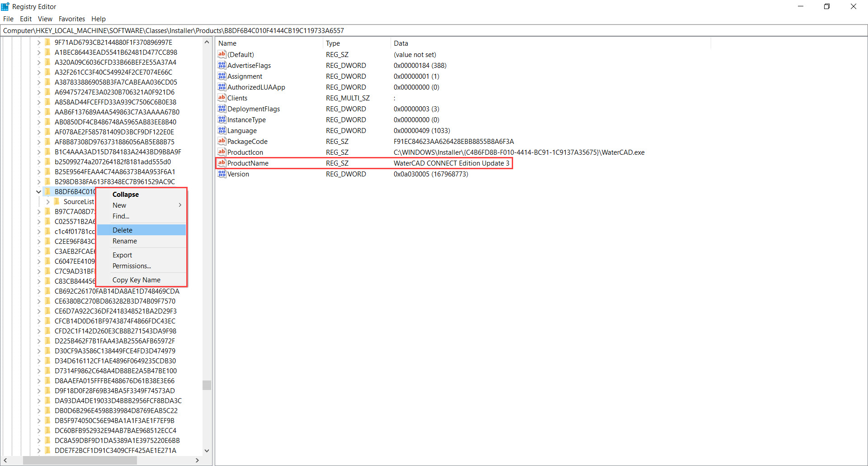Screen dimensions: 868x466
Task: Click the registry path address bar
Action: pos(434,30)
